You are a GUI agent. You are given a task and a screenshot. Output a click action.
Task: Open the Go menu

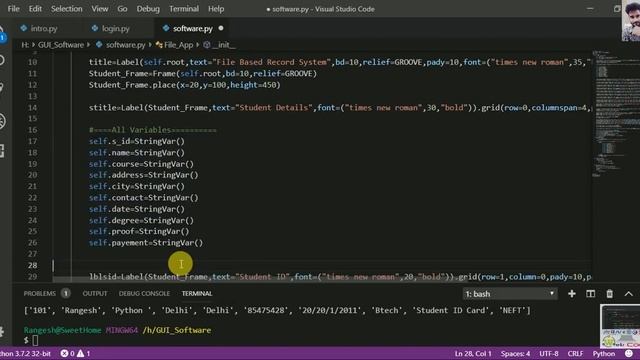point(122,9)
